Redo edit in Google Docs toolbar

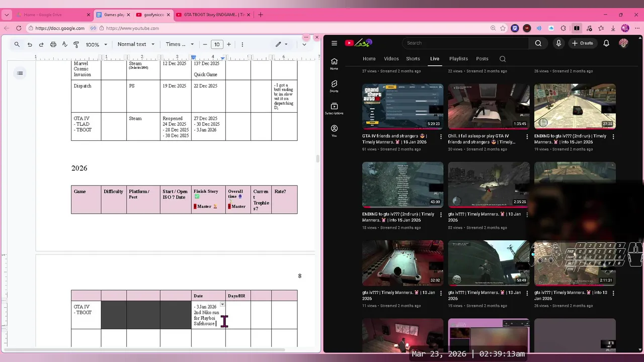[x=41, y=44]
